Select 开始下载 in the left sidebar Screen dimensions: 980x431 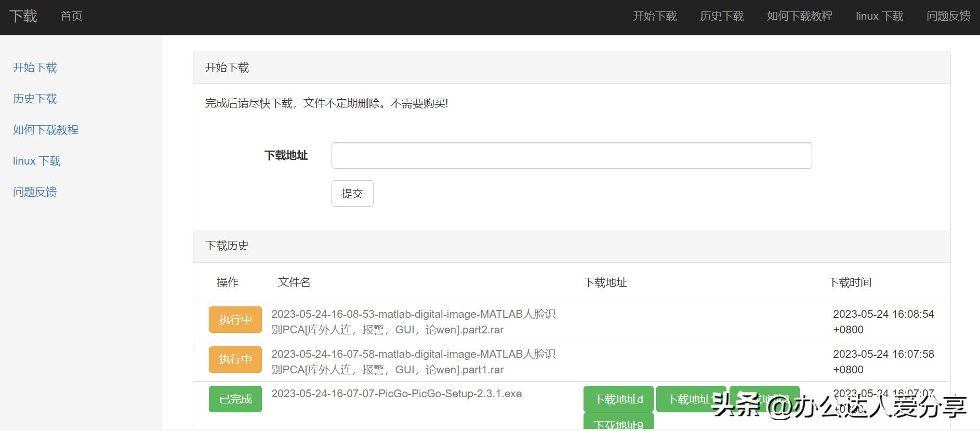(x=35, y=68)
